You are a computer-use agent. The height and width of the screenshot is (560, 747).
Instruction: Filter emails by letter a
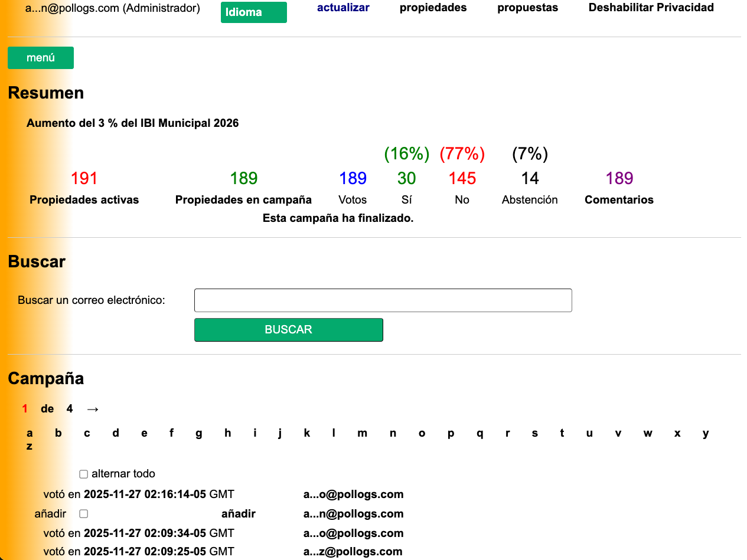(x=29, y=433)
